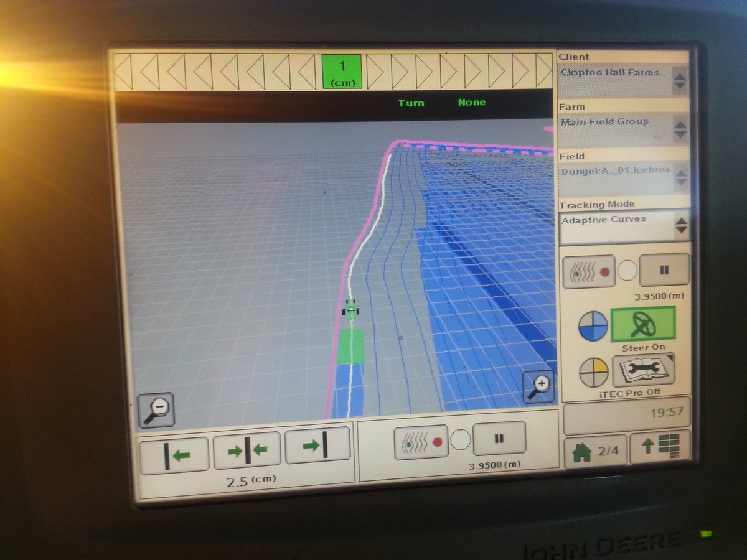The height and width of the screenshot is (560, 747).
Task: Zoom in on the map with plus magnifier
Action: [x=538, y=387]
